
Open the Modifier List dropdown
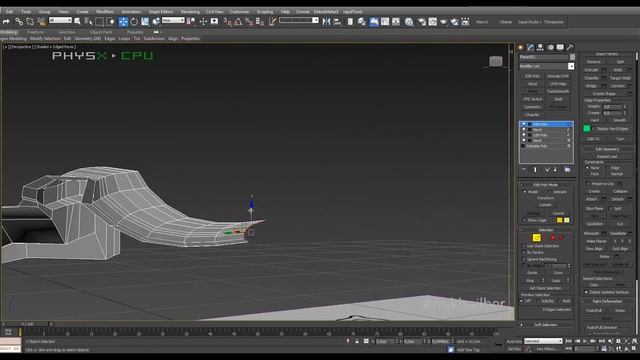546,66
